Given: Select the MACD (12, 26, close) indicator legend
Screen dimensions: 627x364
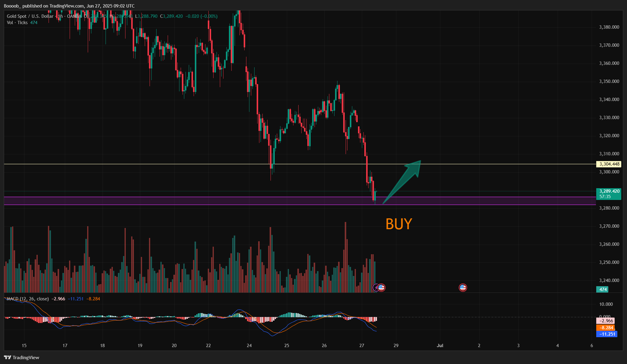Looking at the screenshot, I should click(28, 299).
